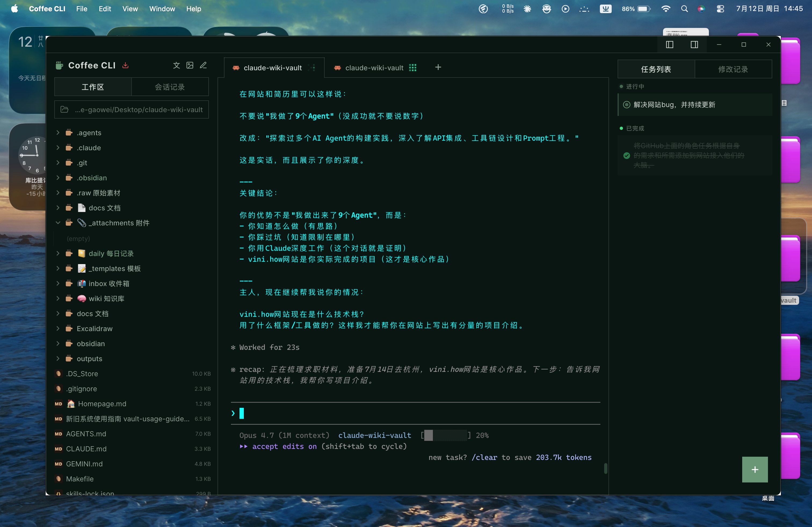Expand the outputs folder
This screenshot has width=812, height=527.
[x=58, y=358]
